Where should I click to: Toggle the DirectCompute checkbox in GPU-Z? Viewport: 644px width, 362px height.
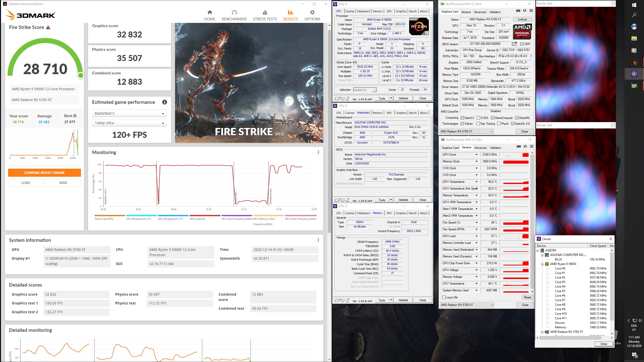coord(493,118)
